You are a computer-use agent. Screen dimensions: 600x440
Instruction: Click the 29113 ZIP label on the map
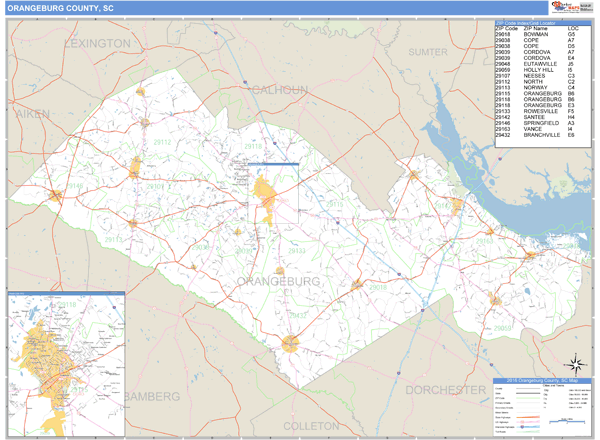(114, 240)
